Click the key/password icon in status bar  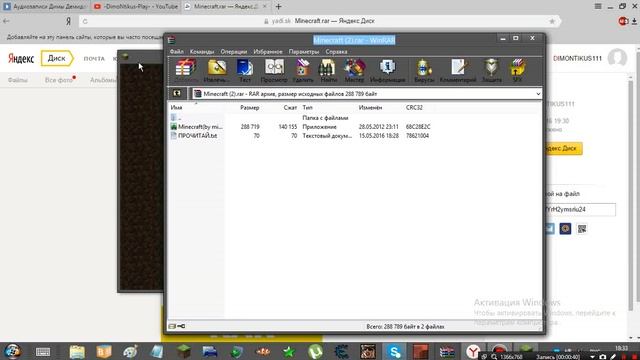[x=181, y=326]
